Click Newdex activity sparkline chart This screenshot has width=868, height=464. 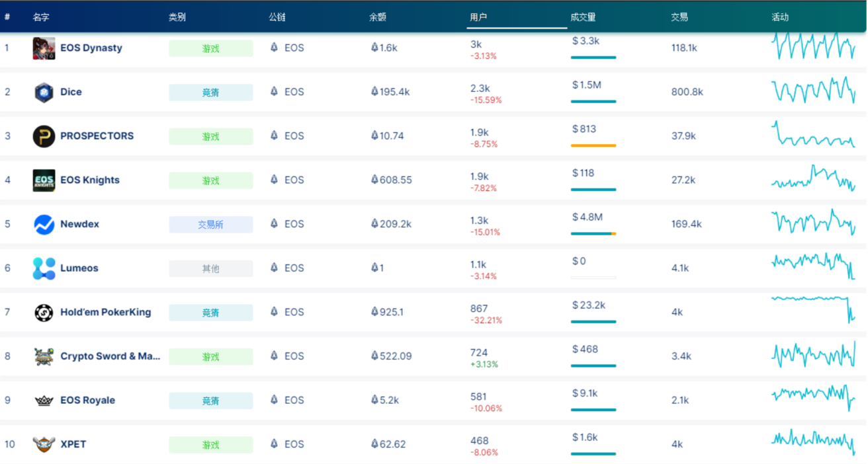click(814, 222)
